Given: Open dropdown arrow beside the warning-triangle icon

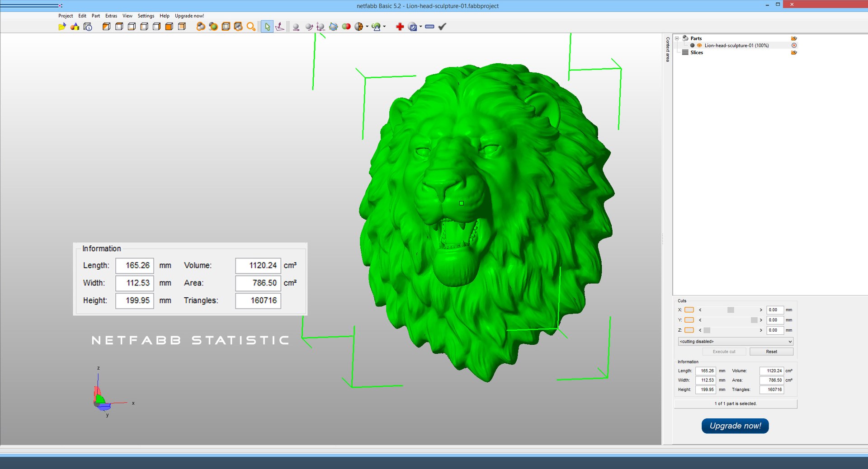Looking at the screenshot, I should [x=384, y=27].
